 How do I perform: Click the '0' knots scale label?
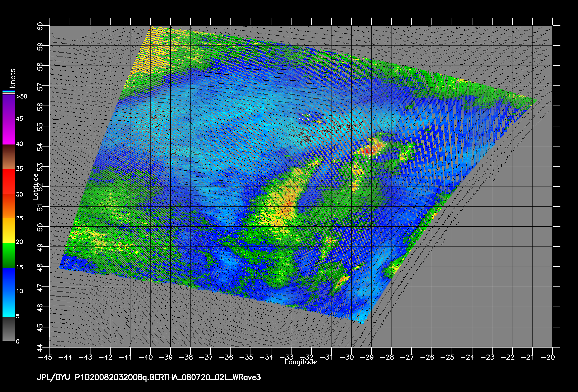pyautogui.click(x=18, y=341)
